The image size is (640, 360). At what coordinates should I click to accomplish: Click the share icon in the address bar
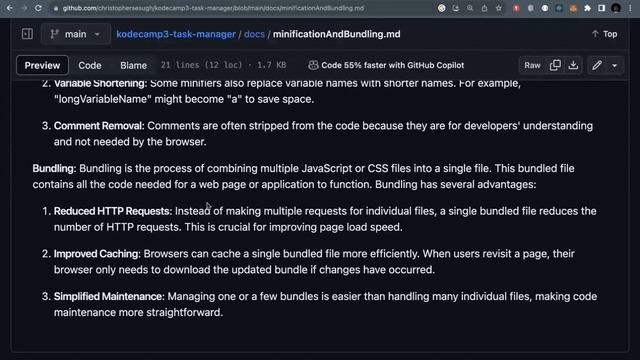(x=484, y=8)
